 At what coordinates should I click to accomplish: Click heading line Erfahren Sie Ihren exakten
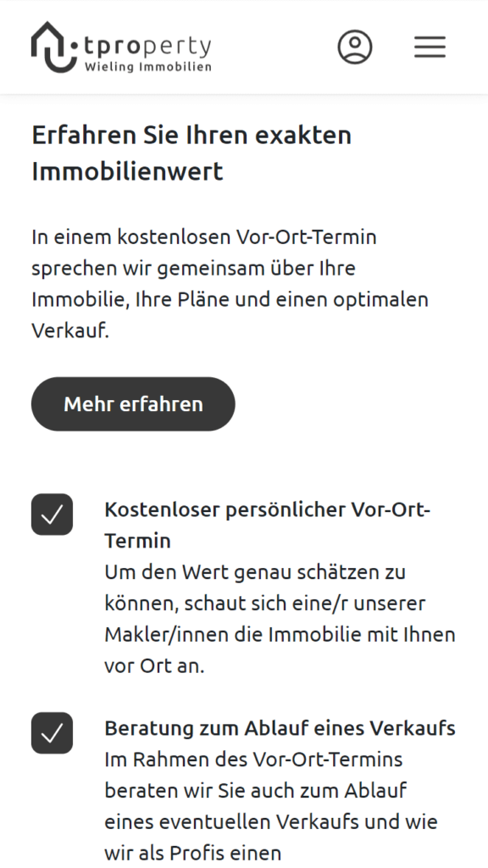(191, 135)
